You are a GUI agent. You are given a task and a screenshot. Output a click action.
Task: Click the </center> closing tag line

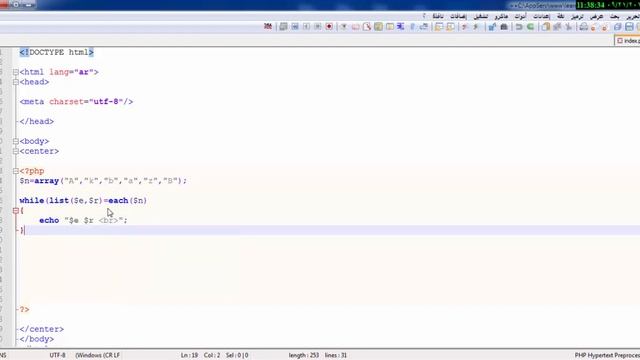tap(42, 329)
